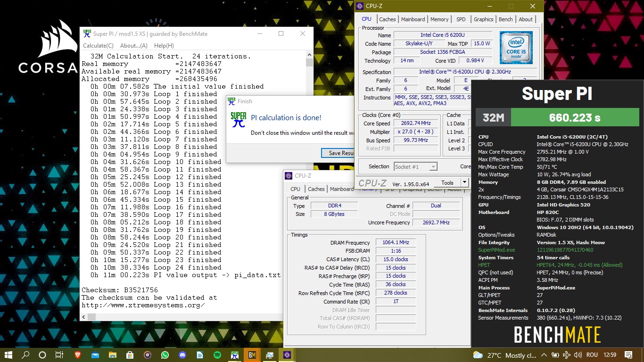644x362 pixels.
Task: Click the Save Result button in Finish dialog
Action: [x=338, y=153]
